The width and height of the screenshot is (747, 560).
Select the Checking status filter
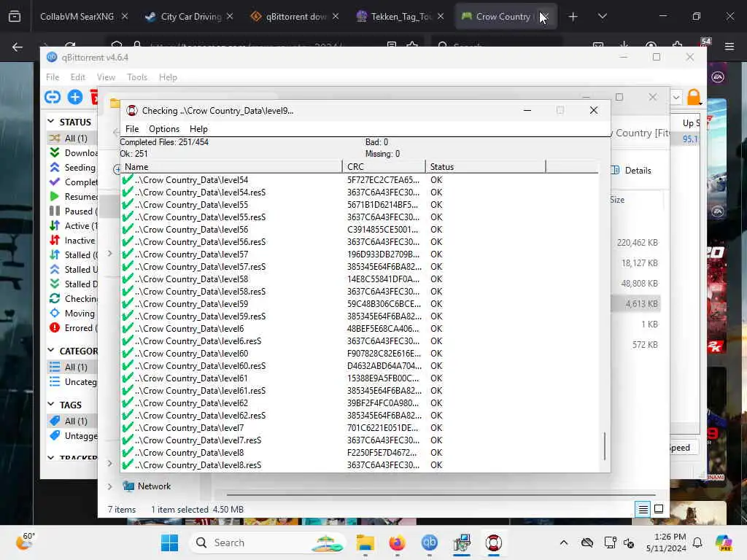[73, 298]
